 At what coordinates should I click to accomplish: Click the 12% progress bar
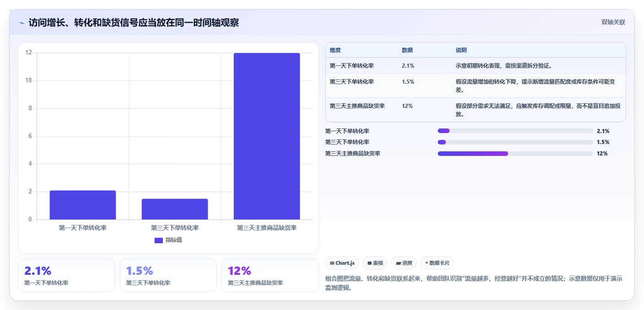point(515,154)
